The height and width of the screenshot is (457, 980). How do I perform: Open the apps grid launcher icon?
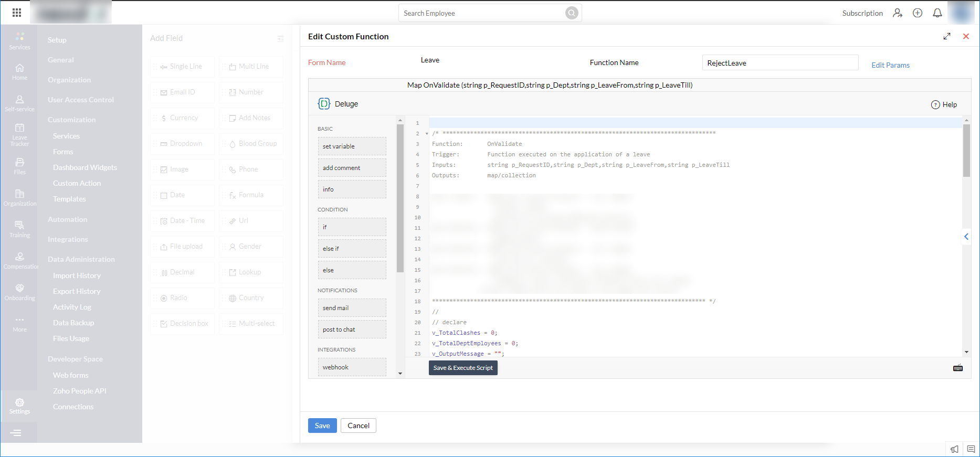(17, 13)
